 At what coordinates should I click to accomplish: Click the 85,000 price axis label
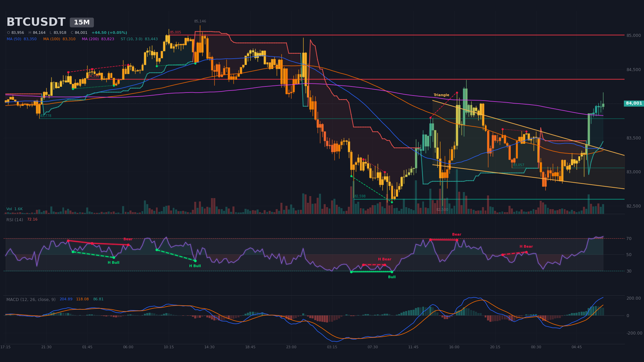[634, 35]
